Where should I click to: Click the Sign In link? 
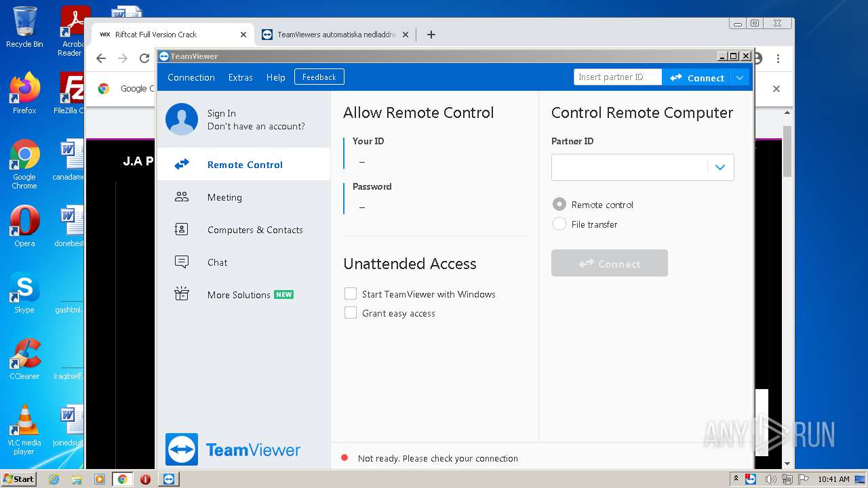pos(222,113)
